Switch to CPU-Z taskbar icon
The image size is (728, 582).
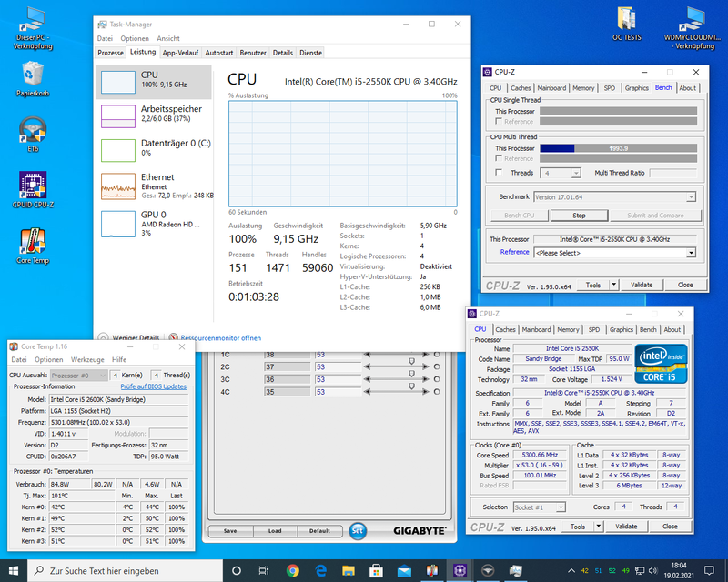click(x=460, y=570)
